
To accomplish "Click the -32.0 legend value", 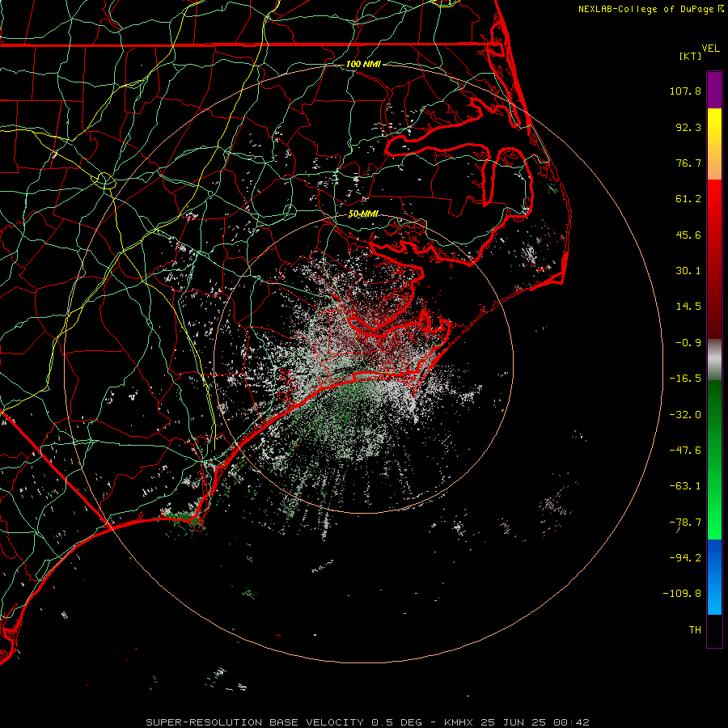I will point(685,415).
